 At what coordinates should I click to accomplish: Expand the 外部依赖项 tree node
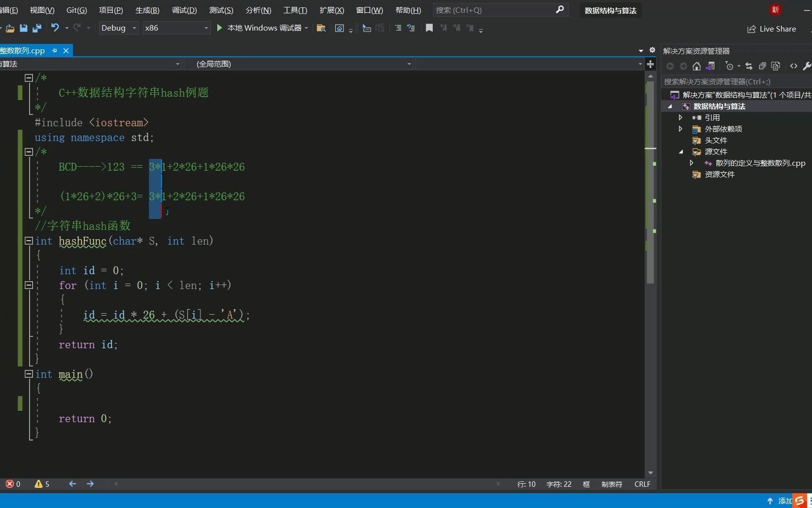(x=680, y=129)
